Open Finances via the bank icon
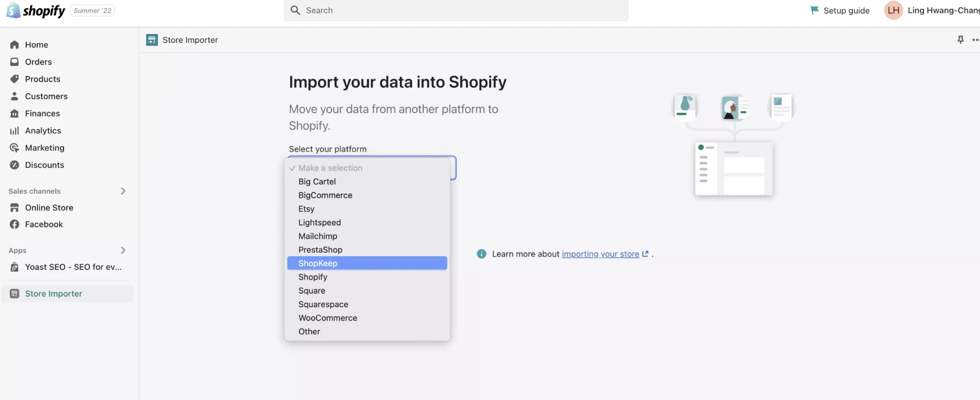Viewport: 980px width, 400px height. [14, 114]
